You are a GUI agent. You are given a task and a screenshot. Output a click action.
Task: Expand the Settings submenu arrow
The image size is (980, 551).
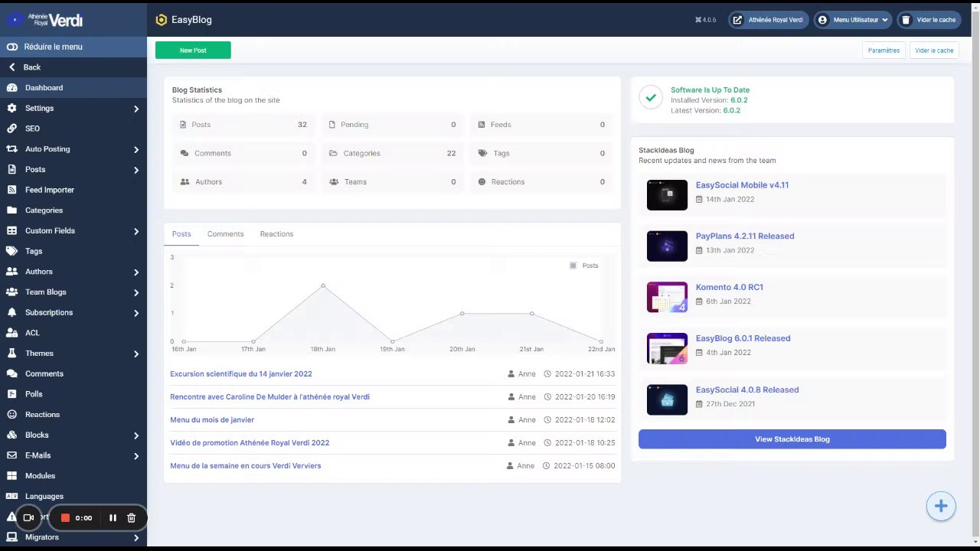(136, 109)
